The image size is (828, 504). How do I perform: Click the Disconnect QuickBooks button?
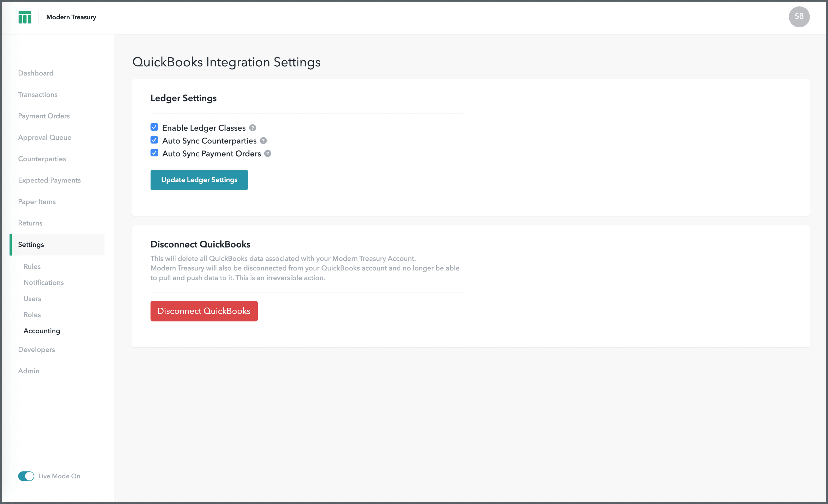(204, 311)
